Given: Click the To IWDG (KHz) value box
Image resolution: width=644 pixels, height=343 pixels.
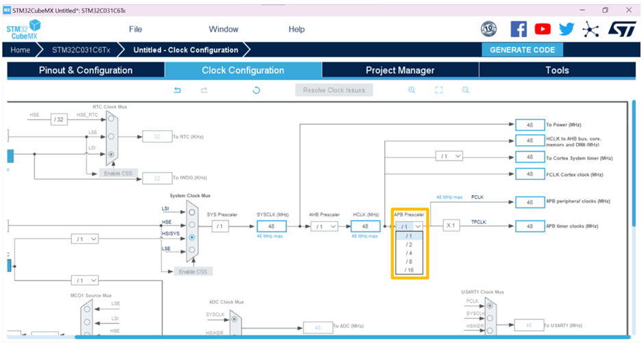Looking at the screenshot, I should (x=157, y=179).
